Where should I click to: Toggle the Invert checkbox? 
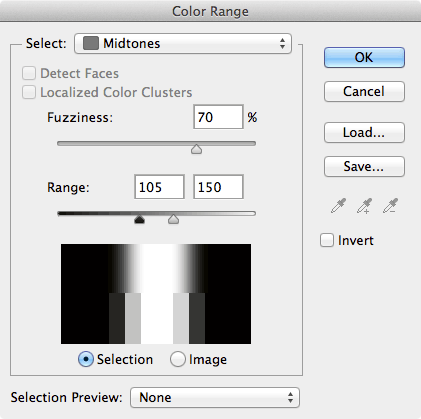click(327, 240)
